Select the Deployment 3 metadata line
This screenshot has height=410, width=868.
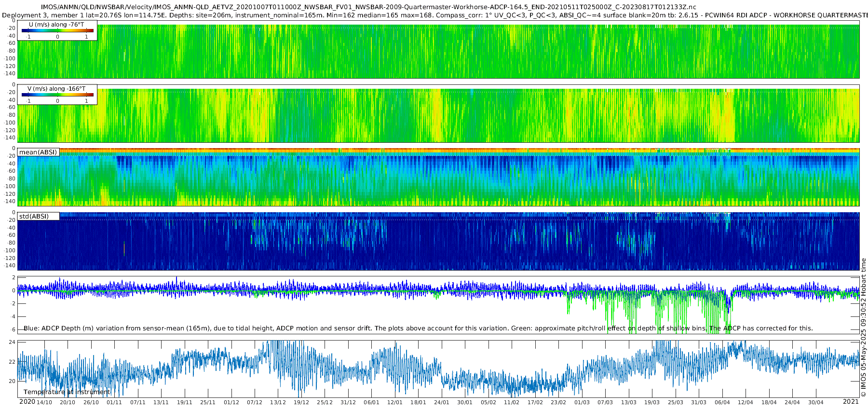pyautogui.click(x=435, y=15)
